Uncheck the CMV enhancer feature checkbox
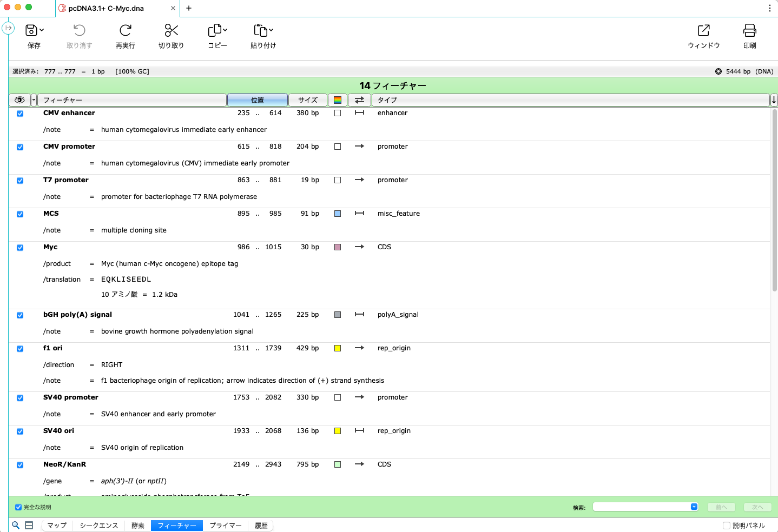The image size is (778, 532). [20, 114]
